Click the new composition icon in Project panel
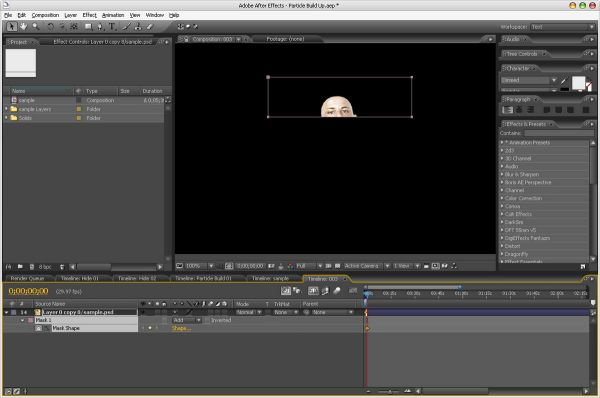The width and height of the screenshot is (600, 398). 32,267
